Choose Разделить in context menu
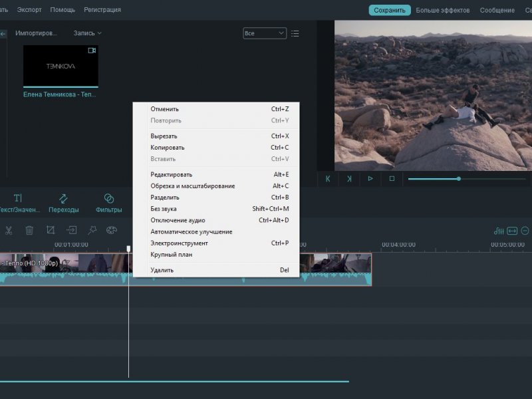The height and width of the screenshot is (399, 532). point(215,198)
